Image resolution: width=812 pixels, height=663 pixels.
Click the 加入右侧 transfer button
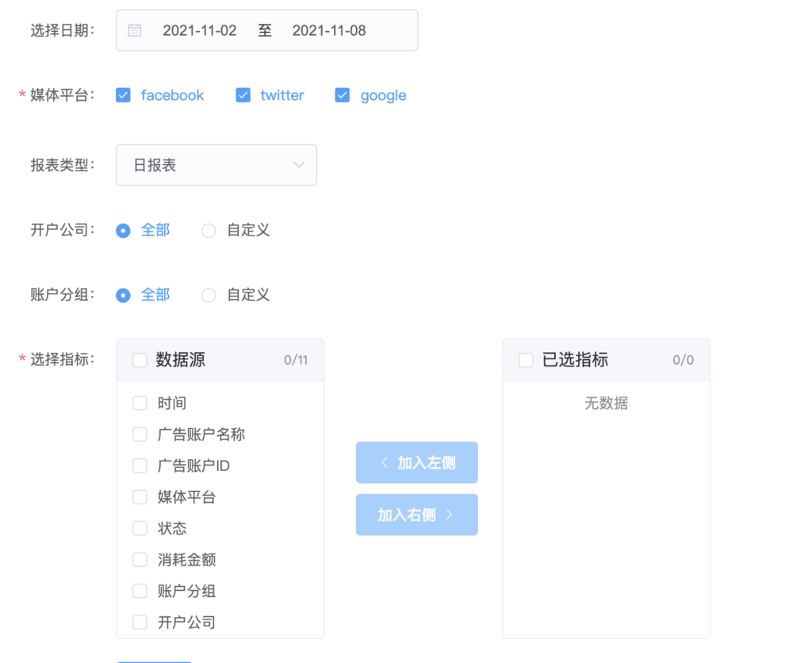click(x=416, y=515)
